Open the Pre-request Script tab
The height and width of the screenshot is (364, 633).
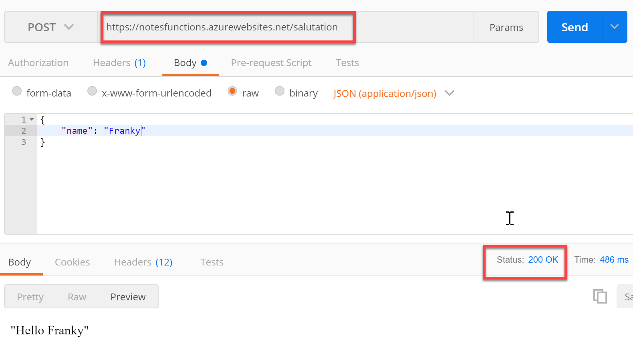271,63
